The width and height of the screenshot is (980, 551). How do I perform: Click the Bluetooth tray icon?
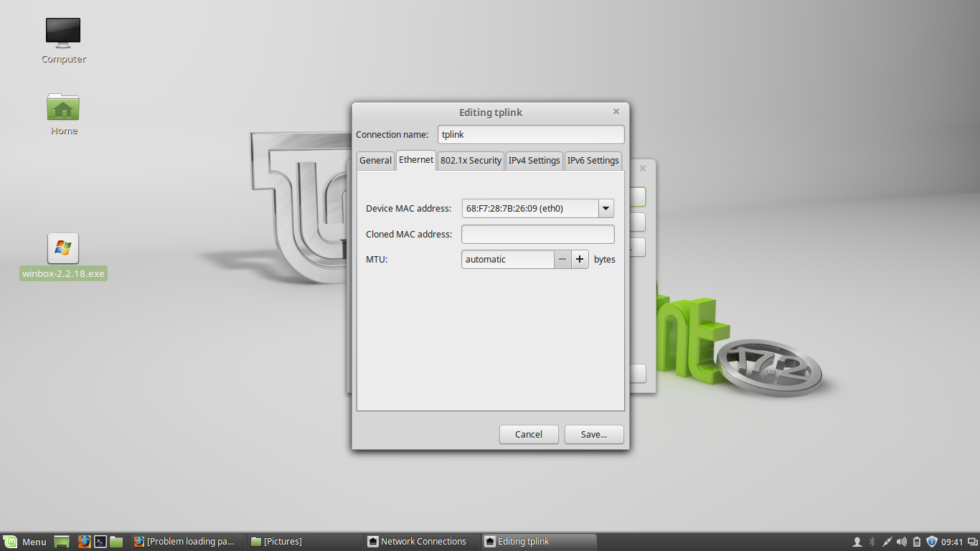click(872, 542)
